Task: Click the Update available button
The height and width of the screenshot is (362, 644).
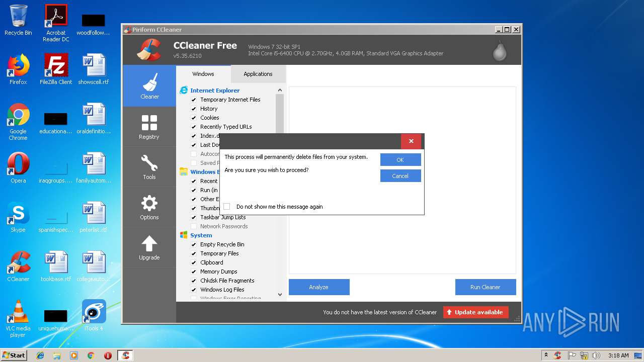Action: (x=476, y=312)
